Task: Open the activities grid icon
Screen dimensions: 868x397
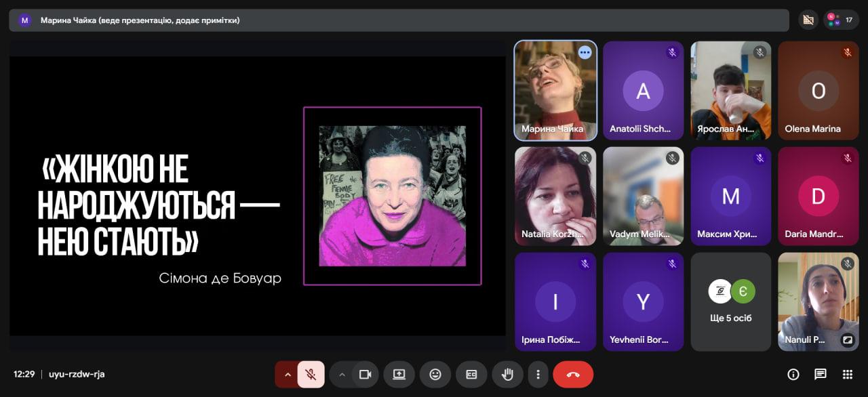Action: [847, 375]
